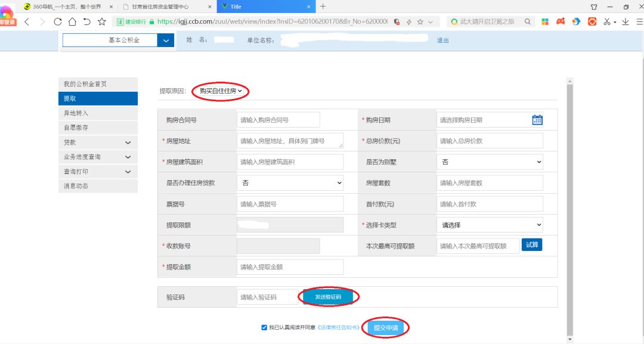This screenshot has width=644, height=344.
Task: Click the download icon in browser toolbar
Action: click(x=625, y=21)
